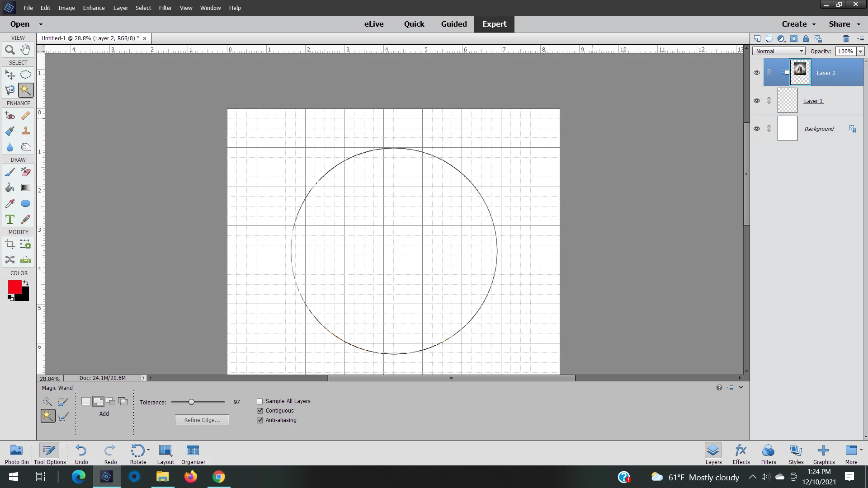Select the Elliptical Marquee tool
This screenshot has height=488, width=868.
[x=26, y=75]
